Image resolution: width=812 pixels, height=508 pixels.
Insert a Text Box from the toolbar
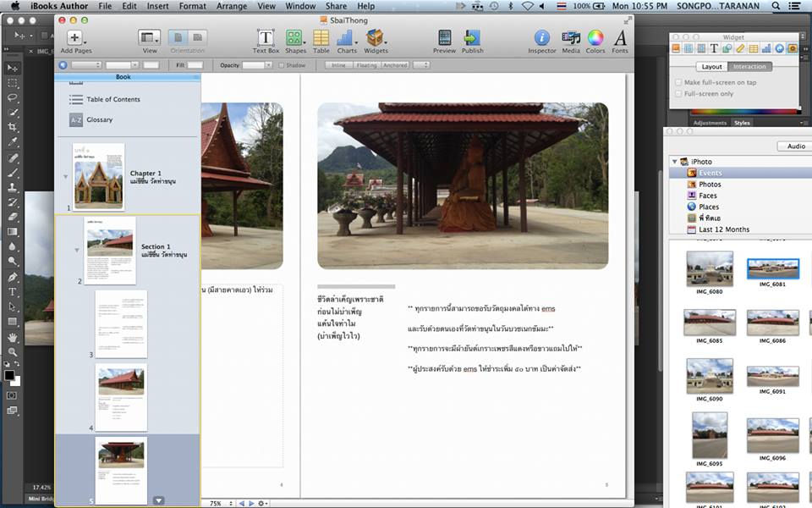pyautogui.click(x=266, y=37)
